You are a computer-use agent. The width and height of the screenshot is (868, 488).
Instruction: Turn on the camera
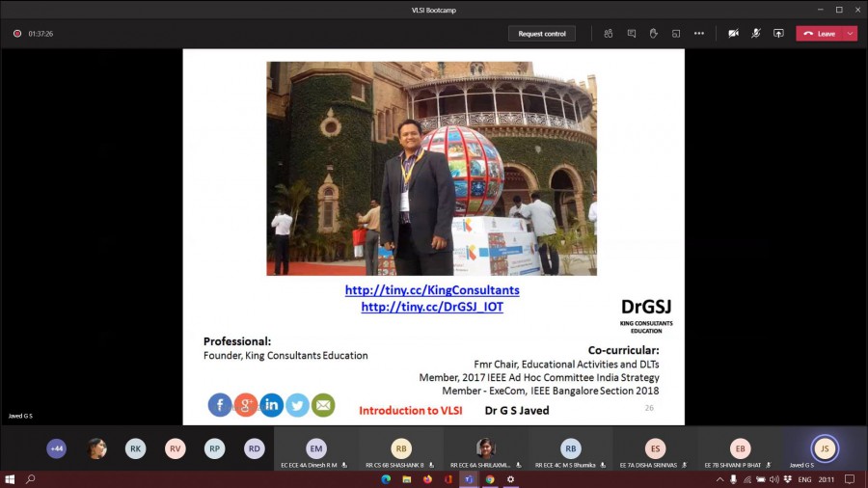click(x=733, y=33)
